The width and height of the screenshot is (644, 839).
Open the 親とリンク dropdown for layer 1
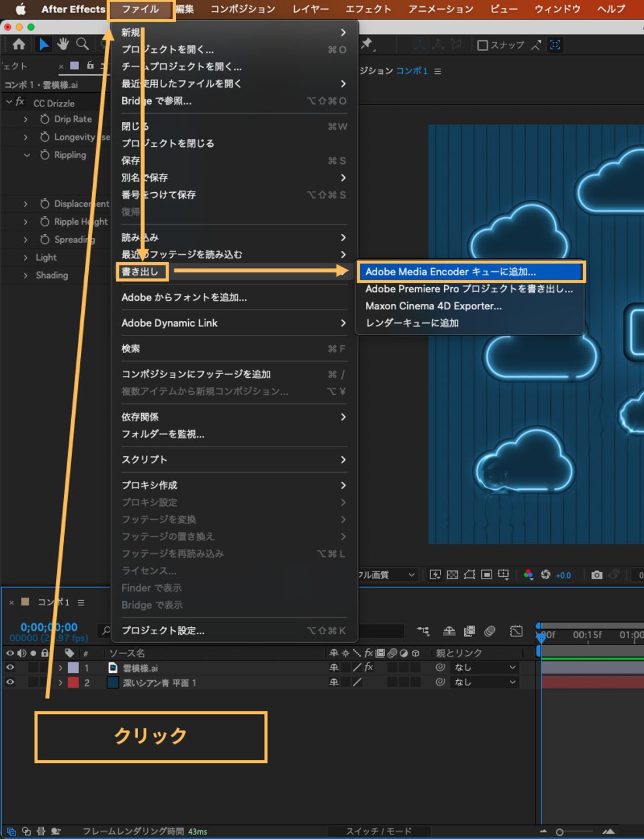[x=484, y=667]
